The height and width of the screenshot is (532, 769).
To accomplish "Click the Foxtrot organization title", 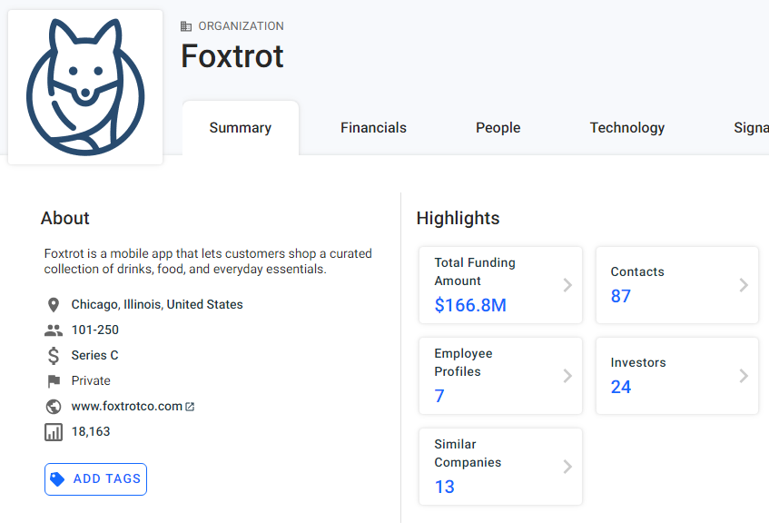I will (232, 56).
